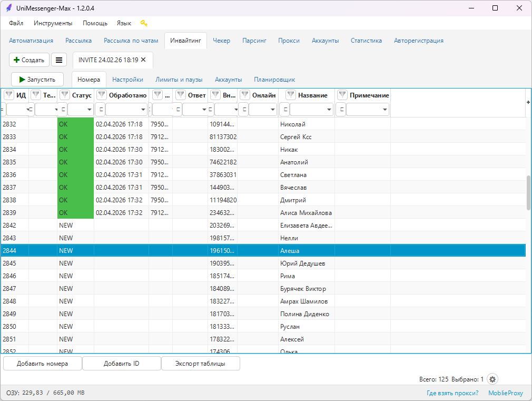Click the filter funnel icon of Вн... column
The width and height of the screenshot is (532, 401).
pos(215,95)
